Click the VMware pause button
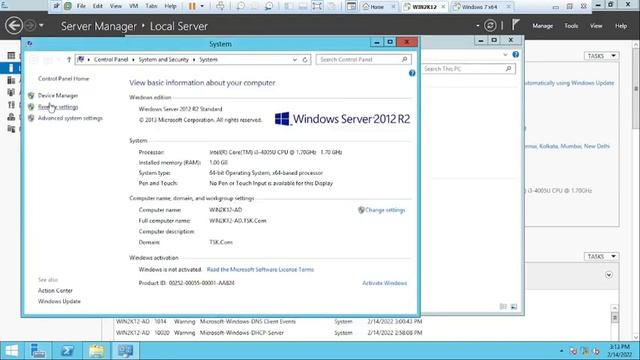This screenshot has height=360, width=640. click(x=192, y=6)
